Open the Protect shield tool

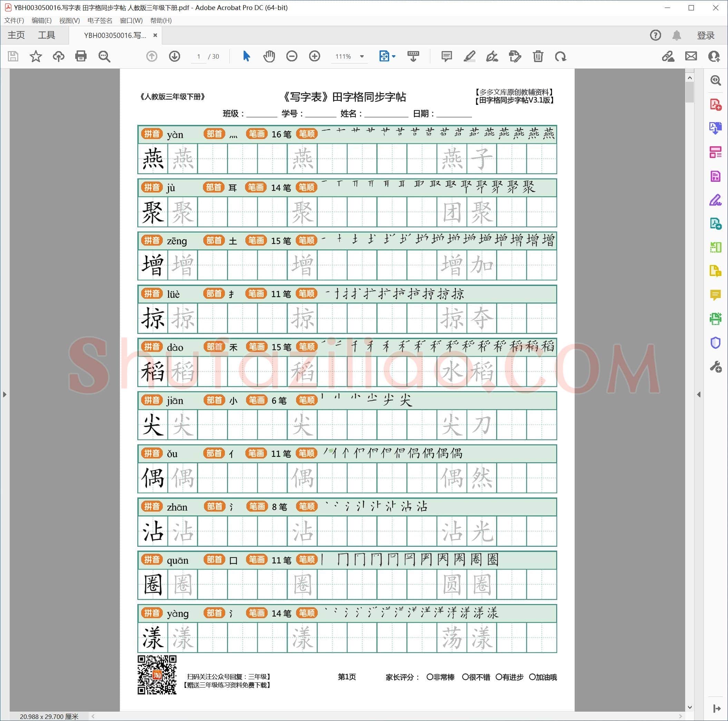click(x=715, y=343)
